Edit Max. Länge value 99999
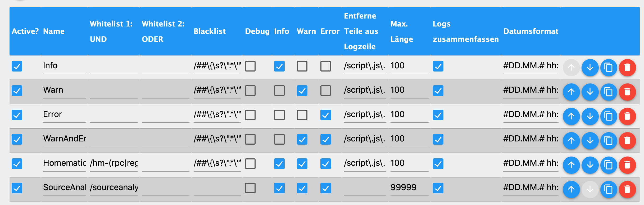The width and height of the screenshot is (644, 205). (x=409, y=188)
